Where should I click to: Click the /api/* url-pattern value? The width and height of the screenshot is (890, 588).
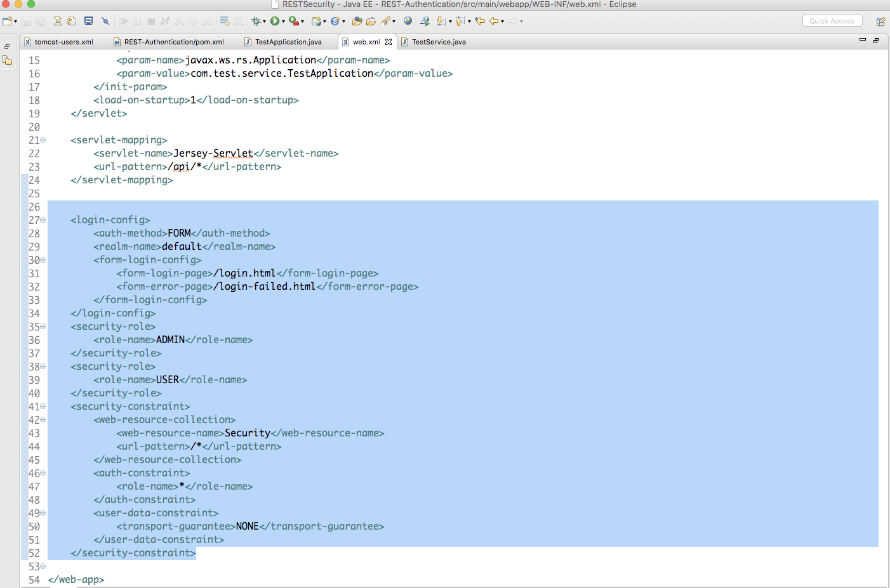tap(185, 167)
